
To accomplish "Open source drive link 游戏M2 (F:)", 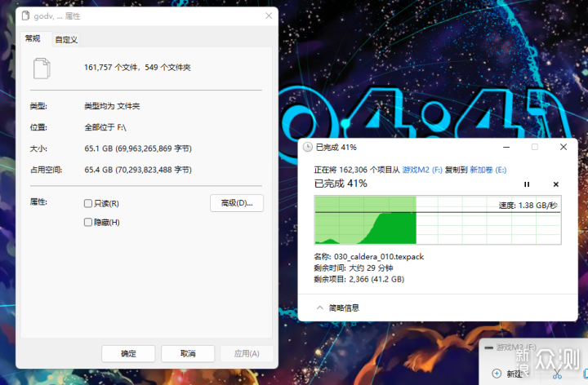I will point(422,170).
